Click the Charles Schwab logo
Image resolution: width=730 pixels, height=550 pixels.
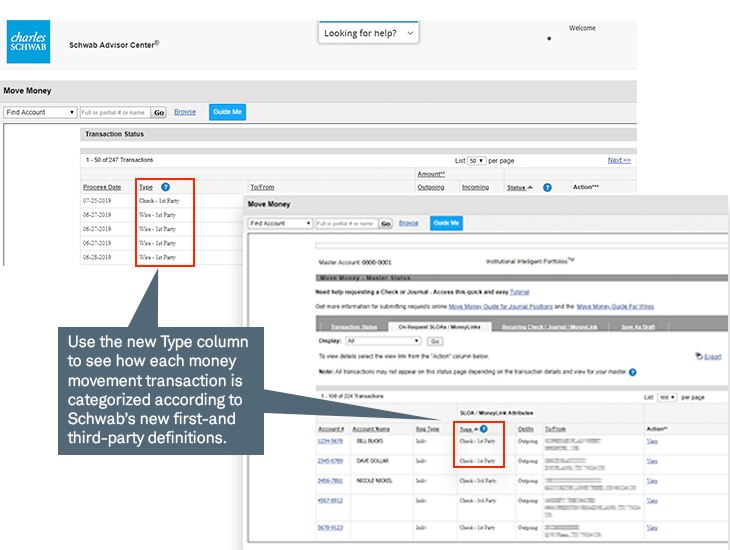point(28,41)
